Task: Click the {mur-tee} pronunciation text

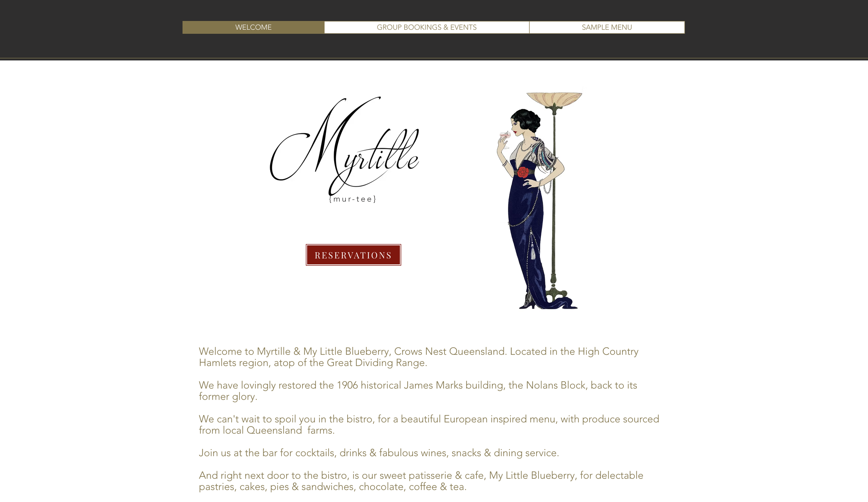Action: click(x=353, y=199)
